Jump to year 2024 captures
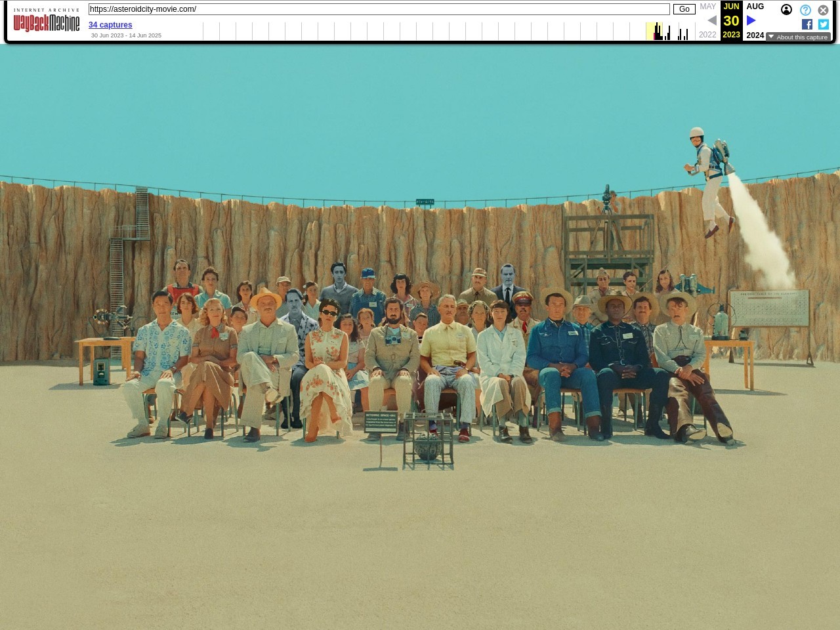Image resolution: width=840 pixels, height=630 pixels. point(755,35)
